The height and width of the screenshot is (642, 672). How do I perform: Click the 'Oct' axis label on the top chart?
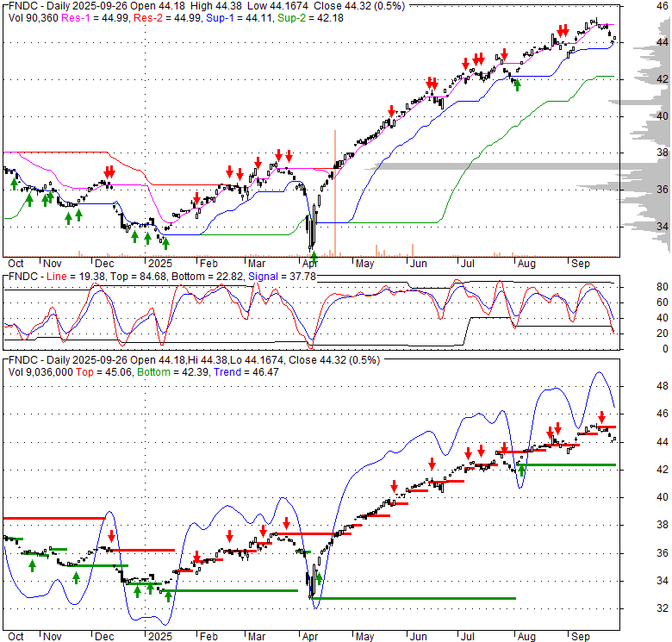(x=16, y=264)
